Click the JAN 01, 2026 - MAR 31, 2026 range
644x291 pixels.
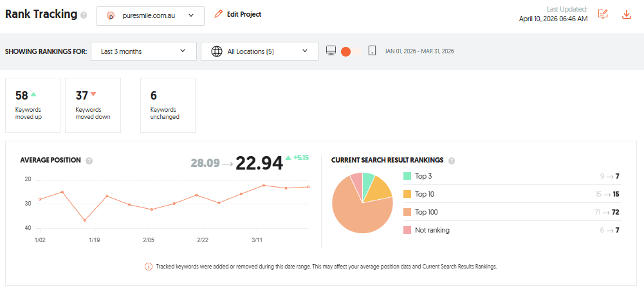(x=419, y=51)
